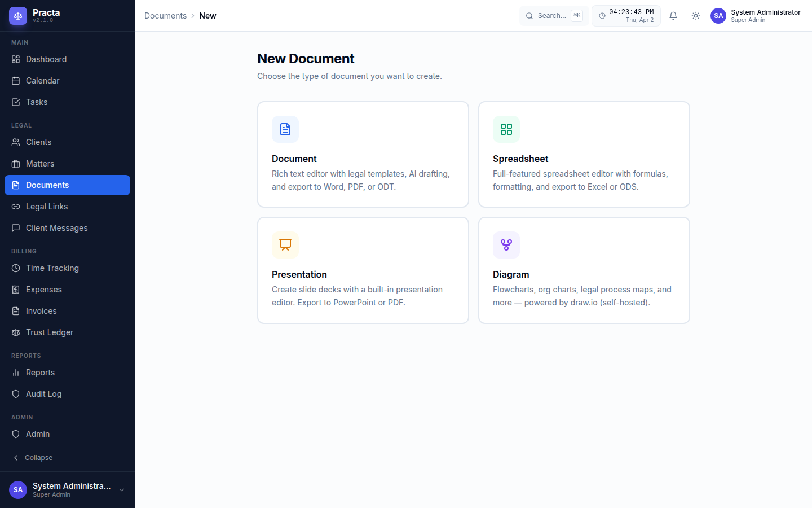Select the Trust Ledger scales icon
The image size is (812, 508).
pyautogui.click(x=16, y=332)
